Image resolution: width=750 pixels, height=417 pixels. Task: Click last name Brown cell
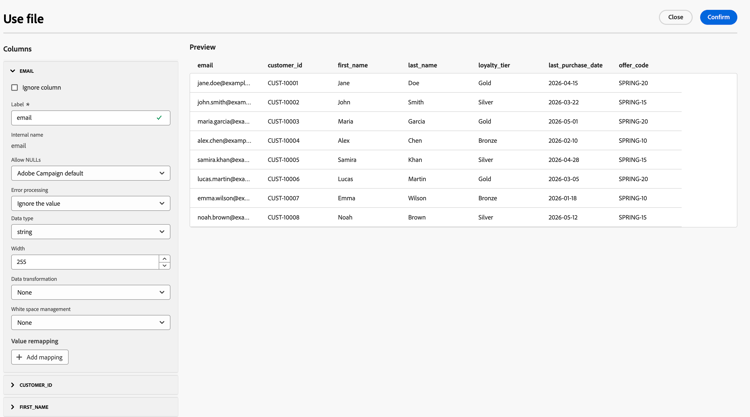[417, 217]
